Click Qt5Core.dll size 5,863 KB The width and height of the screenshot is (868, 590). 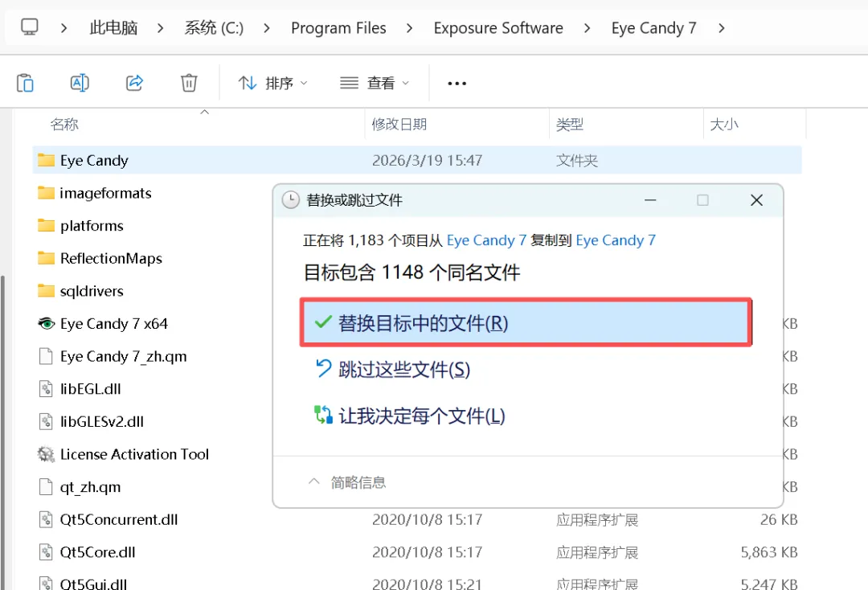[769, 551]
